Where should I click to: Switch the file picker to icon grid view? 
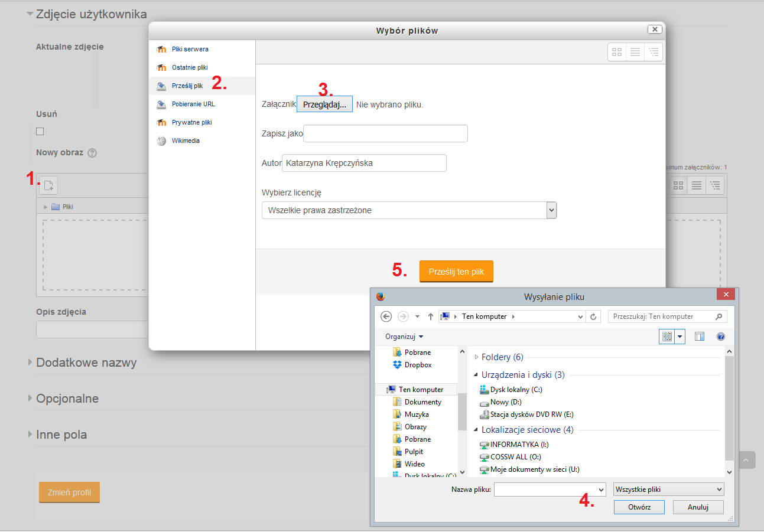617,52
